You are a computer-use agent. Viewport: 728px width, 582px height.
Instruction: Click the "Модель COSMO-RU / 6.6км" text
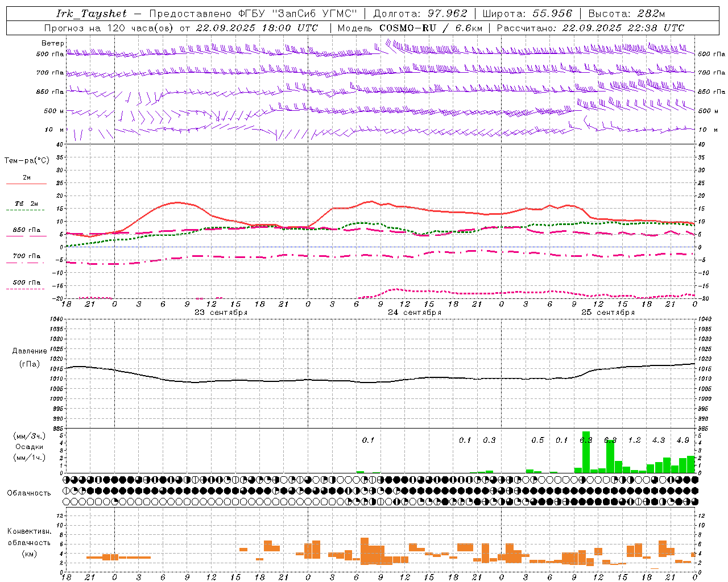coord(410,28)
